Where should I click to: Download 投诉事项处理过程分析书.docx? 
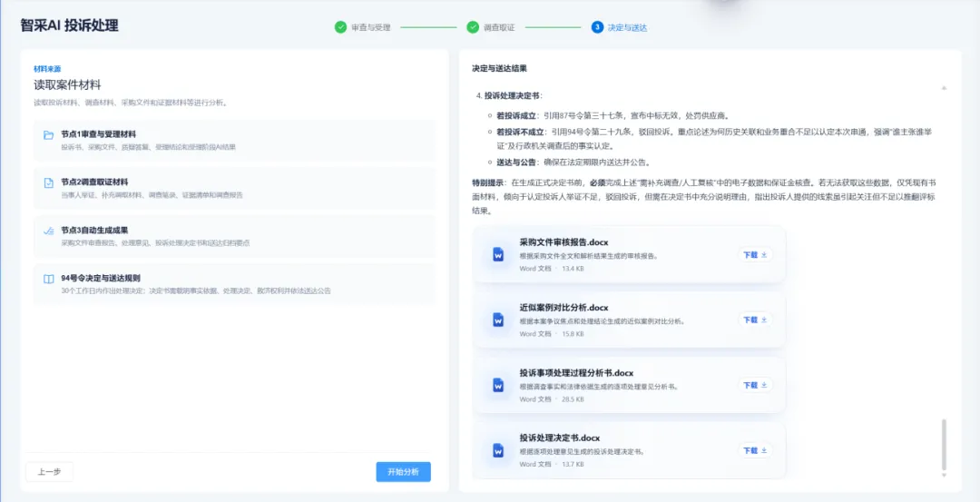[x=755, y=385]
